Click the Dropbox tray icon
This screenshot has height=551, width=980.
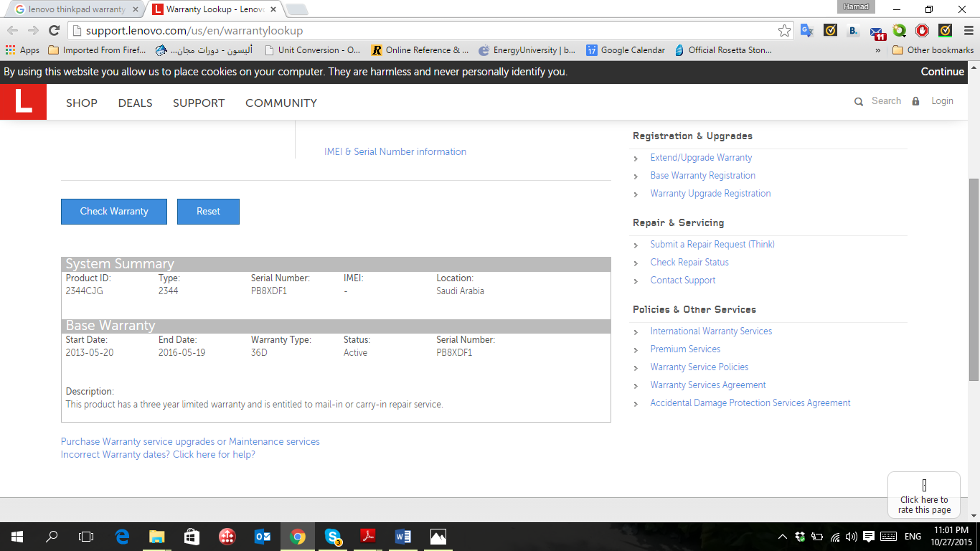pyautogui.click(x=801, y=537)
